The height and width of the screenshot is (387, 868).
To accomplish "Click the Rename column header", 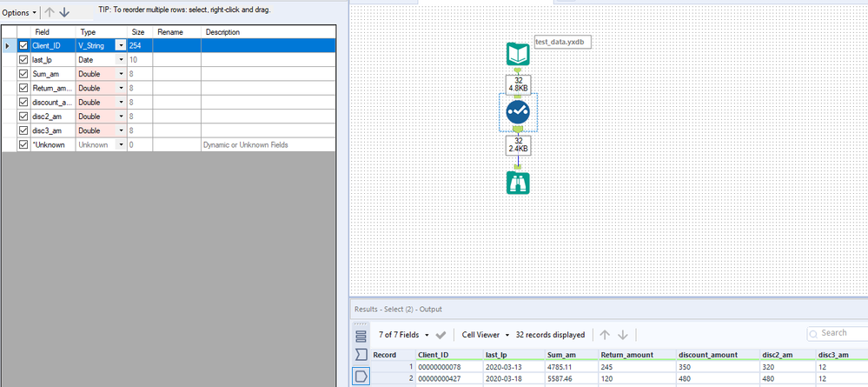I will (x=176, y=32).
